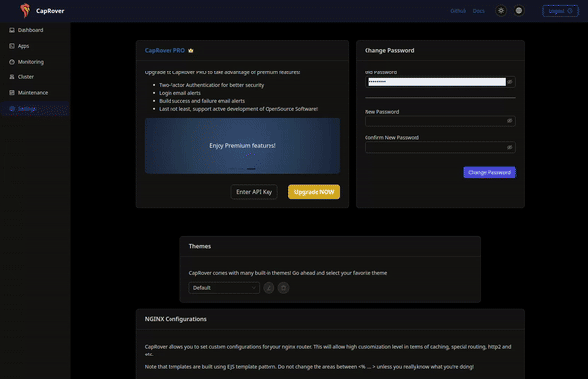
Task: Click the CapRover logo icon
Action: [x=25, y=11]
